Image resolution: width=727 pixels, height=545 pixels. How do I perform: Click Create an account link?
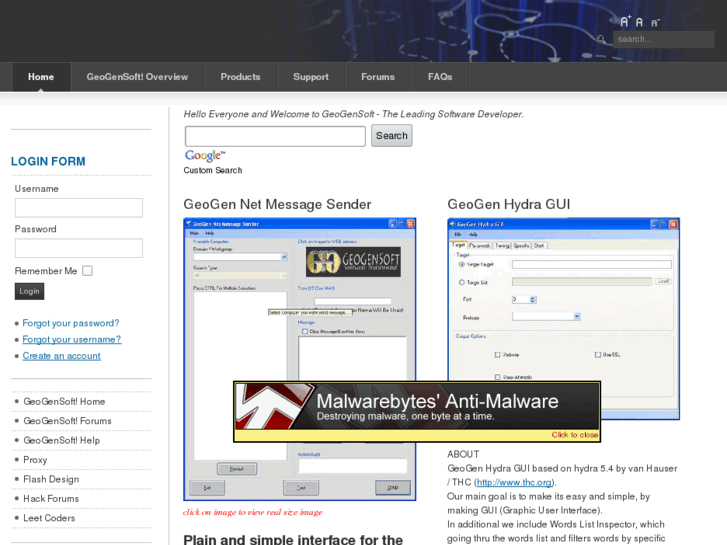pyautogui.click(x=62, y=356)
